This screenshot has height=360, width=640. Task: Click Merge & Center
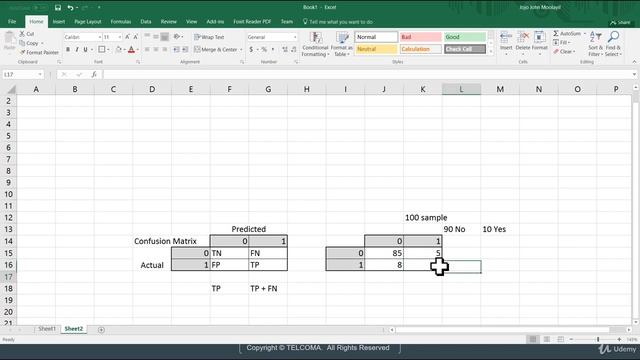click(x=216, y=49)
